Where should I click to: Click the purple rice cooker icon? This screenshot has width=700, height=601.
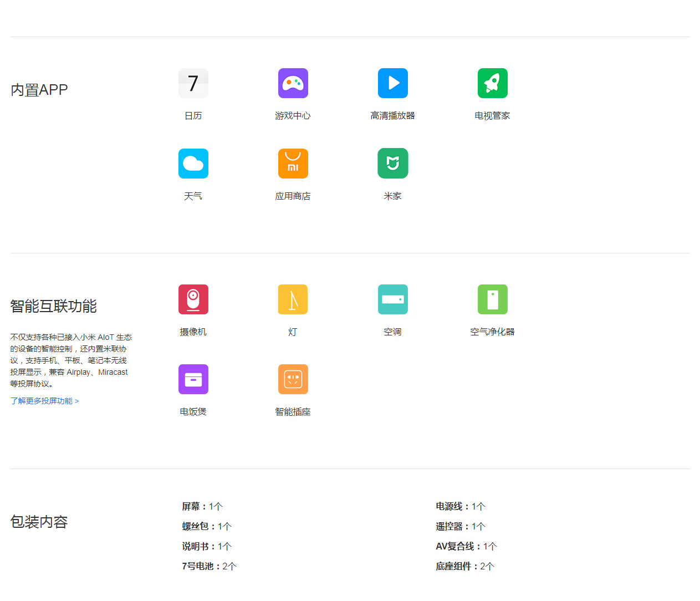pos(193,379)
